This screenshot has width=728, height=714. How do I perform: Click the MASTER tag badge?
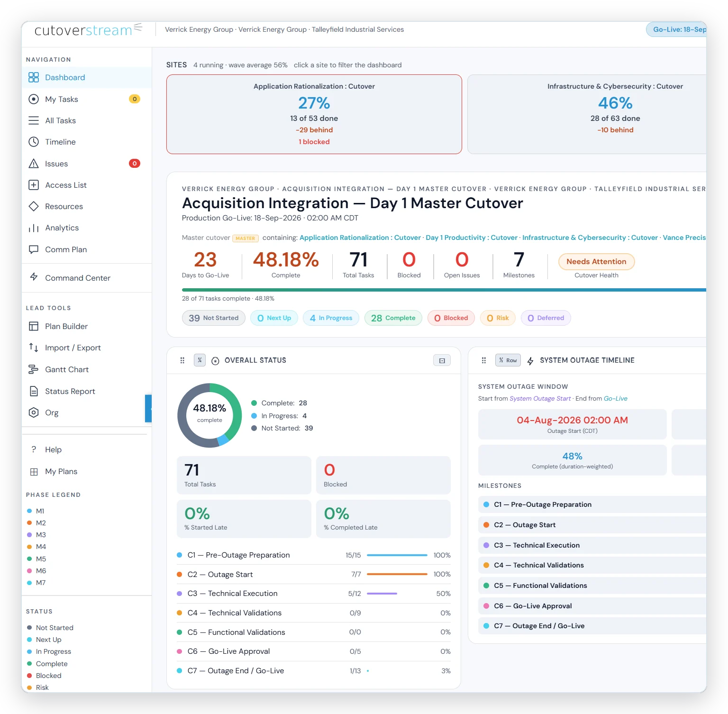click(246, 238)
